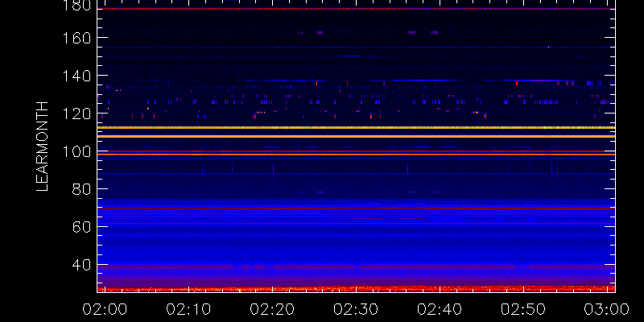This screenshot has height=322, width=644.
Task: Click the 100 frequency axis label
Action: (76, 151)
